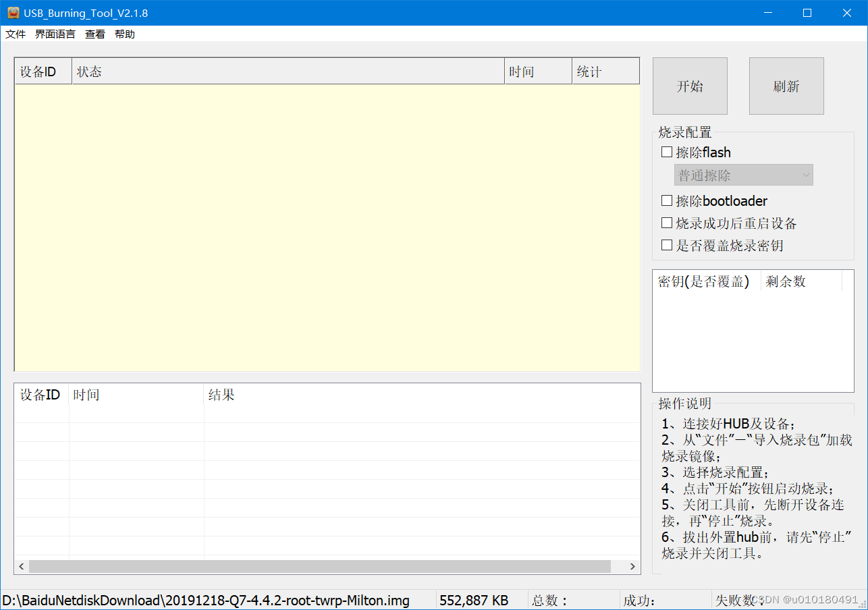Open the 文件 menu
Viewport: 868px width, 610px height.
[16, 34]
